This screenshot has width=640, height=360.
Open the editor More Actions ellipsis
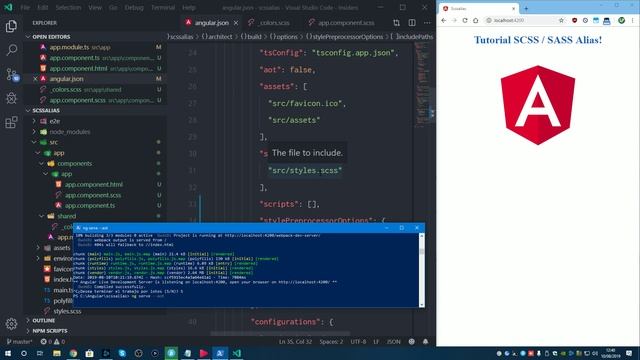point(427,23)
